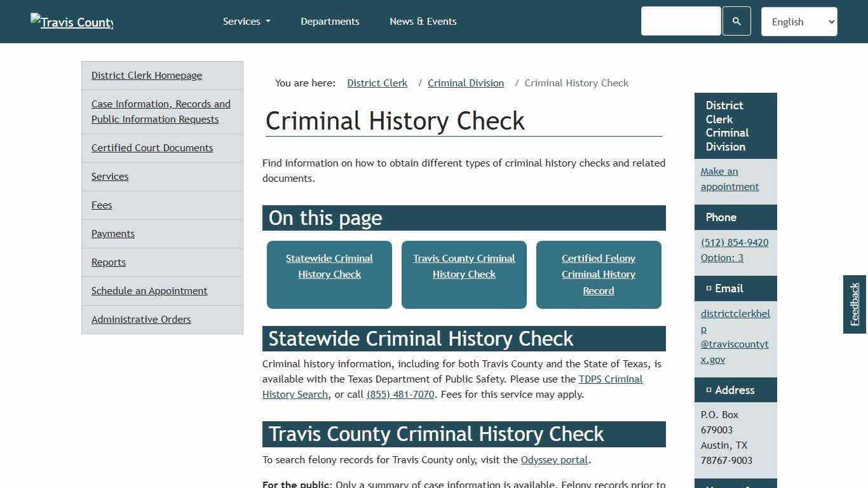
Task: Call the (512) 854-9420 phone link
Action: [x=734, y=242]
